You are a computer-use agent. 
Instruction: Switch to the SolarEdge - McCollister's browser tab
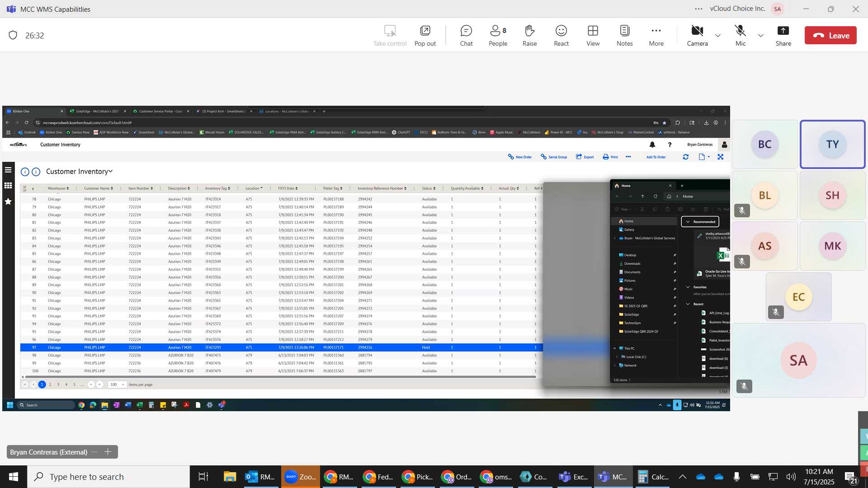tap(98, 111)
